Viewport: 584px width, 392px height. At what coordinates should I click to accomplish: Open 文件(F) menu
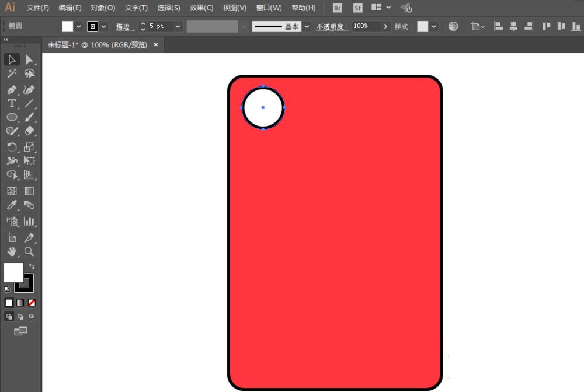(x=37, y=8)
